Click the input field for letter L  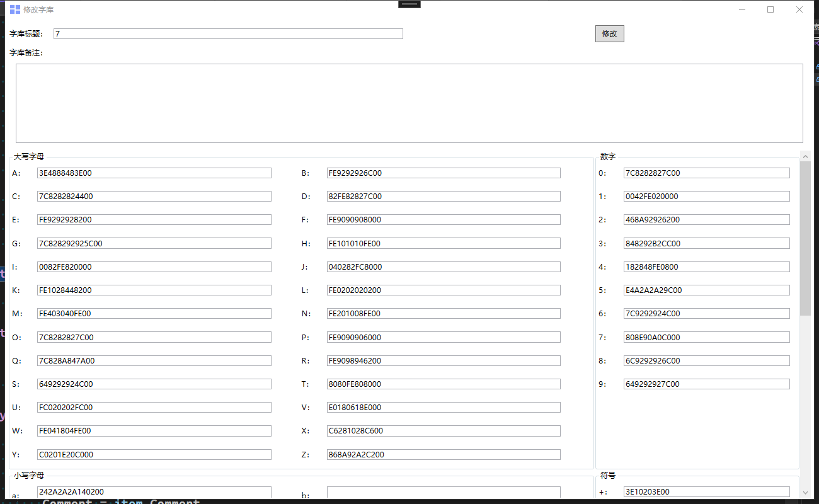coord(444,290)
